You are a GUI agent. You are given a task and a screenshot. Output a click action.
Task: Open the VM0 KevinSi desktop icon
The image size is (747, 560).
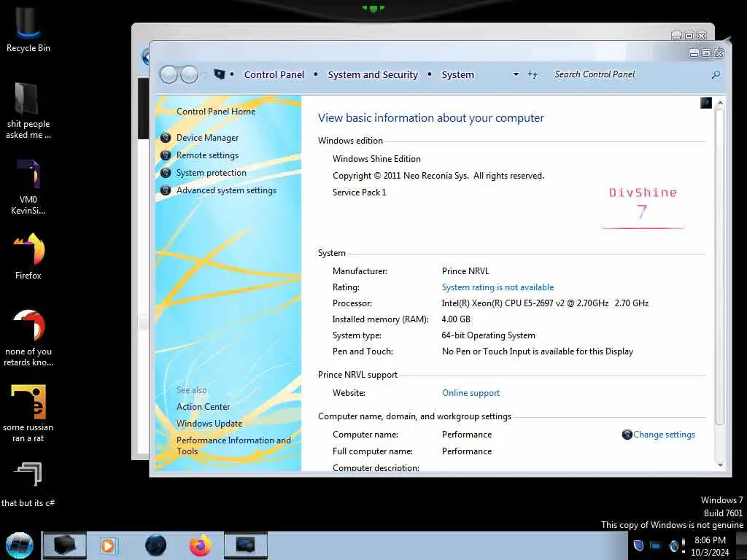click(28, 187)
